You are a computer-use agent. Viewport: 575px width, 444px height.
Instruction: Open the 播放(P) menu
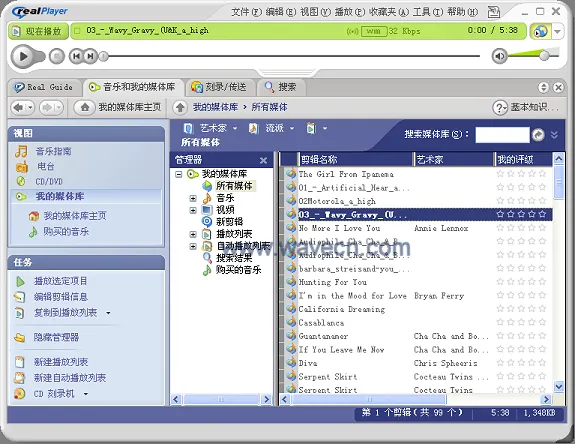click(x=350, y=12)
